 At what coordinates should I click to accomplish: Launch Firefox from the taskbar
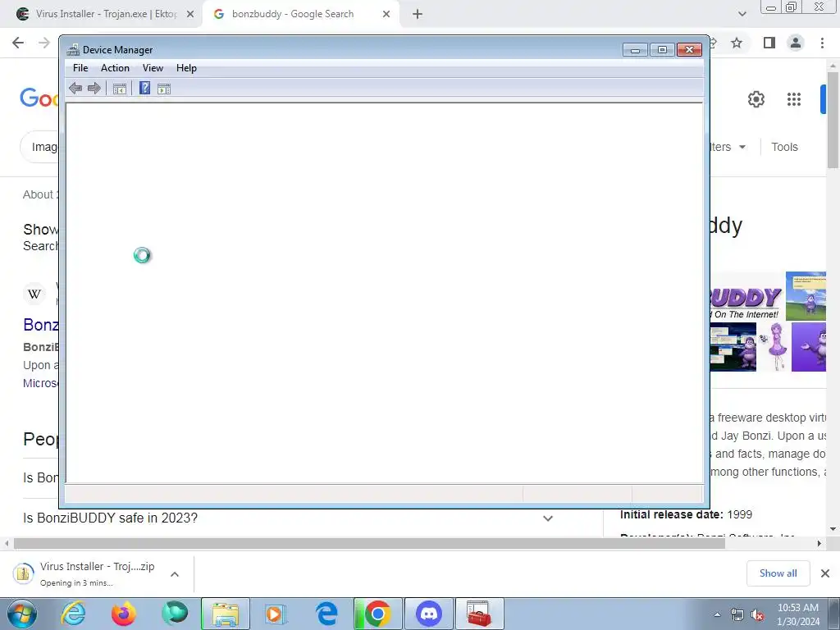coord(123,614)
